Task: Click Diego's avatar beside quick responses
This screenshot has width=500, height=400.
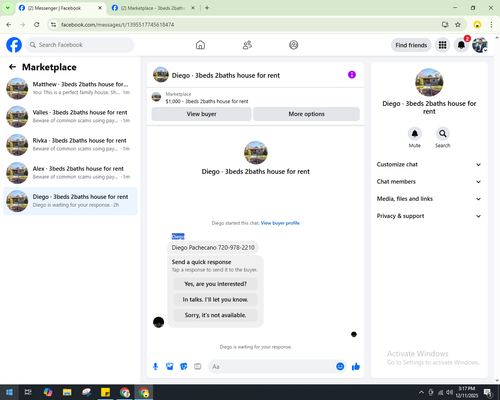Action: tap(158, 322)
